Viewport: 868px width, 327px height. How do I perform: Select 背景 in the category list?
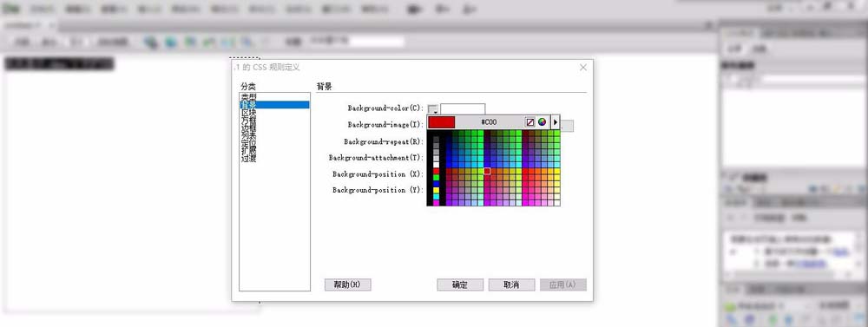(x=274, y=105)
